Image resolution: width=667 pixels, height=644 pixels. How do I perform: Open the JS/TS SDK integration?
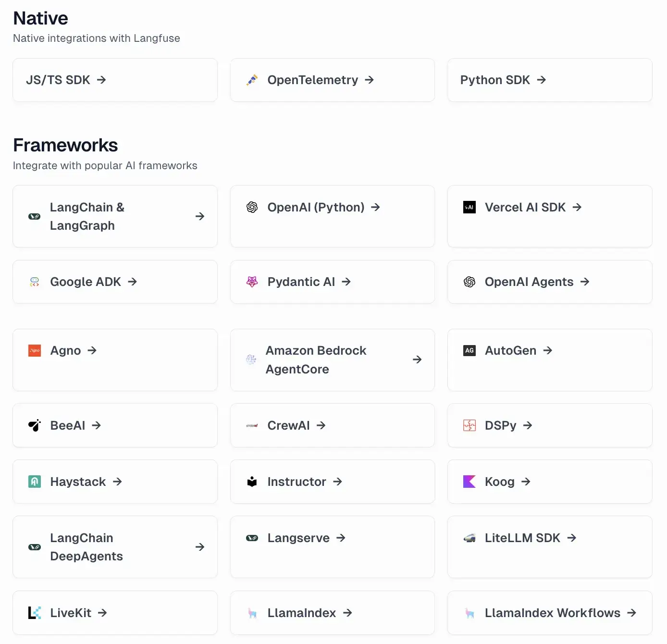pyautogui.click(x=66, y=80)
